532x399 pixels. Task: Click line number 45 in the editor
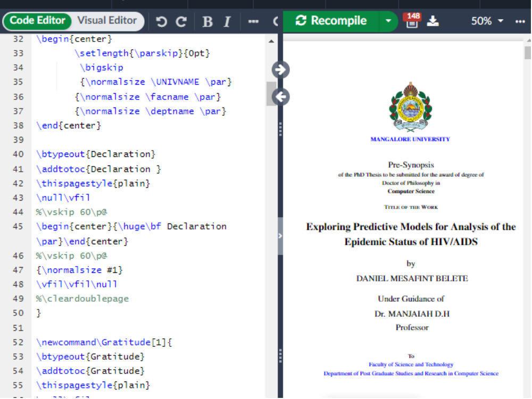coord(18,226)
